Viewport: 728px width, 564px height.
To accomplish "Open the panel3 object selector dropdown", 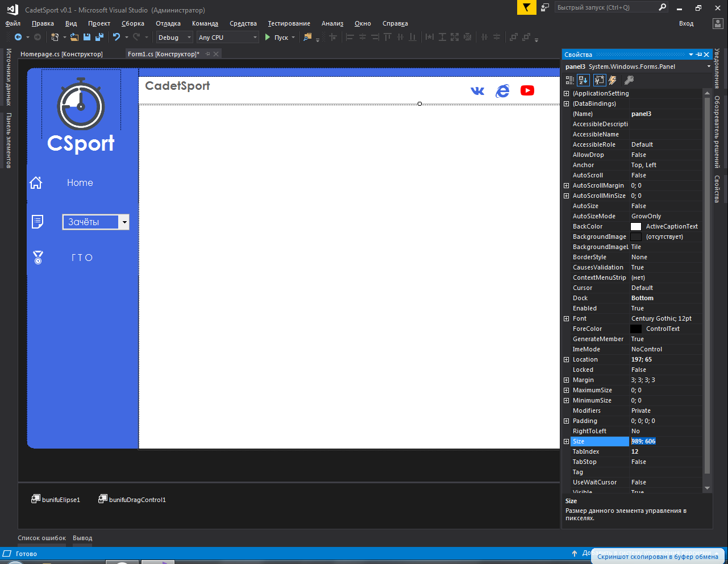I will 709,67.
